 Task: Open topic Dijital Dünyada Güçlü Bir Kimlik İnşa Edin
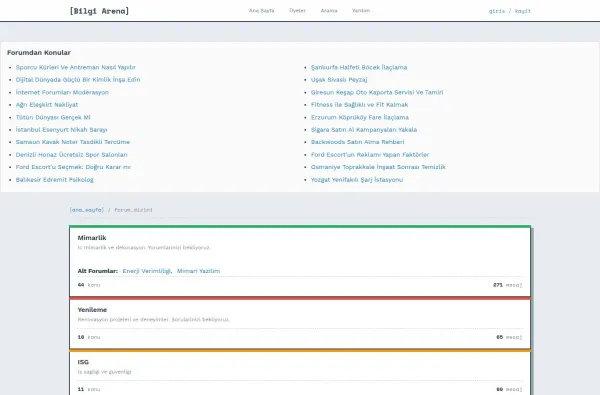pyautogui.click(x=78, y=80)
